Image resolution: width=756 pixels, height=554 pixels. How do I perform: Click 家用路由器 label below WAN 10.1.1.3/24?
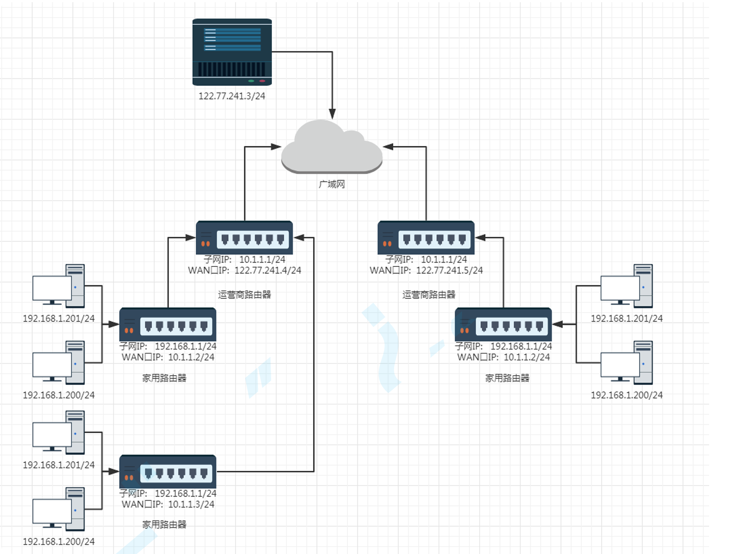[164, 525]
